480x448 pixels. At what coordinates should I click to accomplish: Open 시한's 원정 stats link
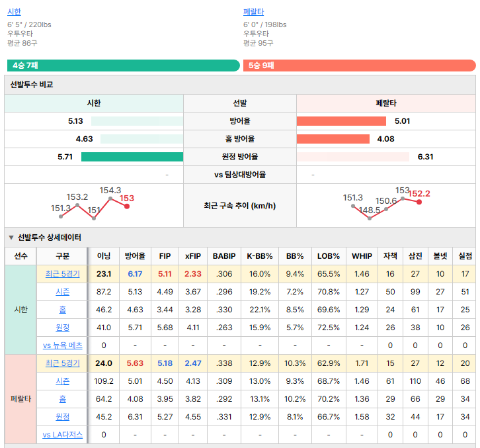click(62, 328)
